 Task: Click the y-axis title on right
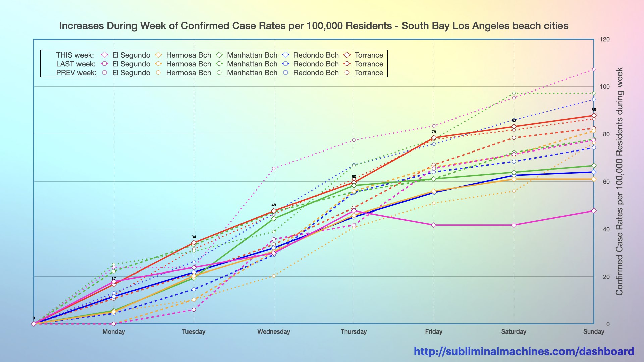coord(619,181)
